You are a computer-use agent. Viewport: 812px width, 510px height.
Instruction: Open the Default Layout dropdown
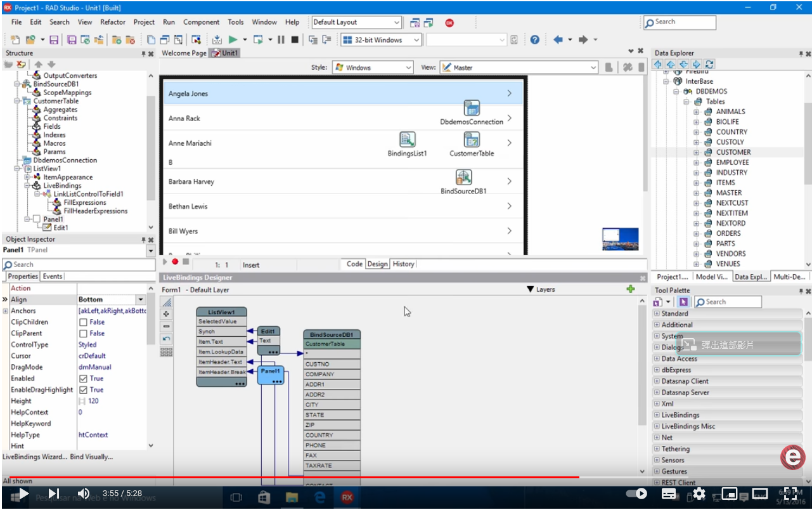point(397,22)
